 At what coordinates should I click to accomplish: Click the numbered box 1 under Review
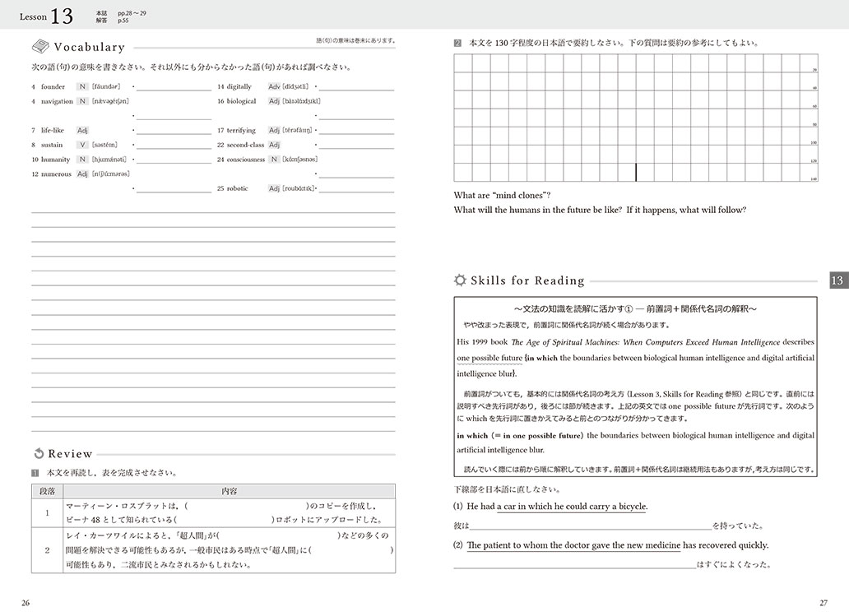pos(35,473)
